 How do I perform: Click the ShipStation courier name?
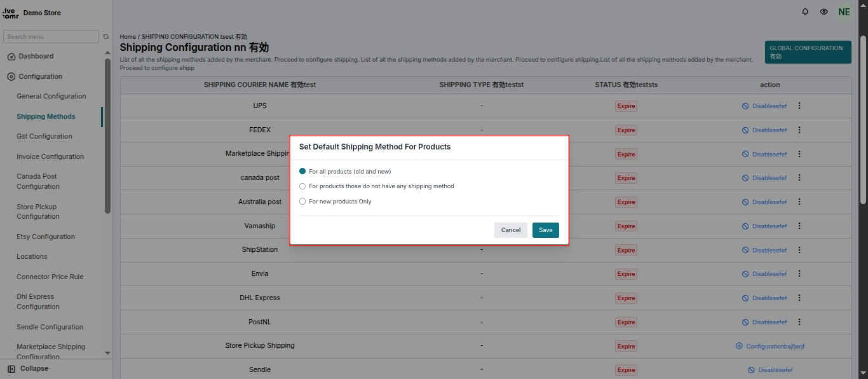tap(260, 249)
